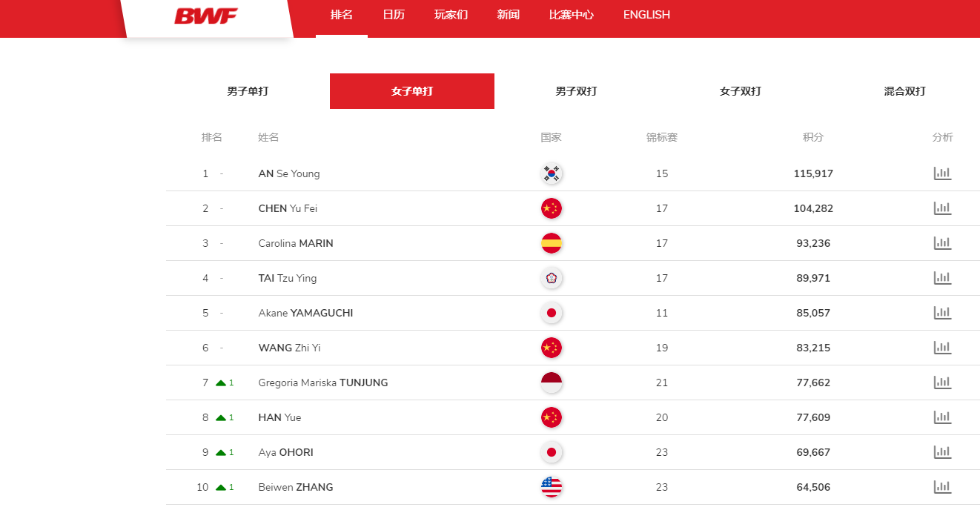
Task: Open the 日历 menu item
Action: (394, 15)
